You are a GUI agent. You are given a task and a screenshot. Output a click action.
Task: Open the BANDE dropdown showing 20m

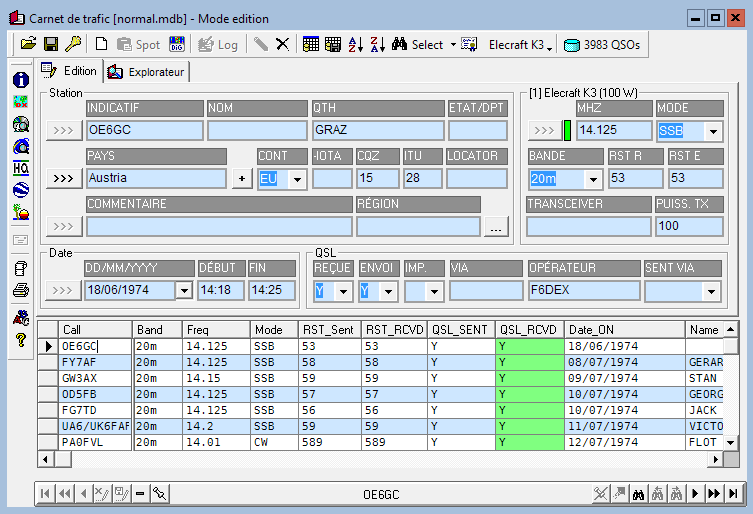click(x=593, y=179)
